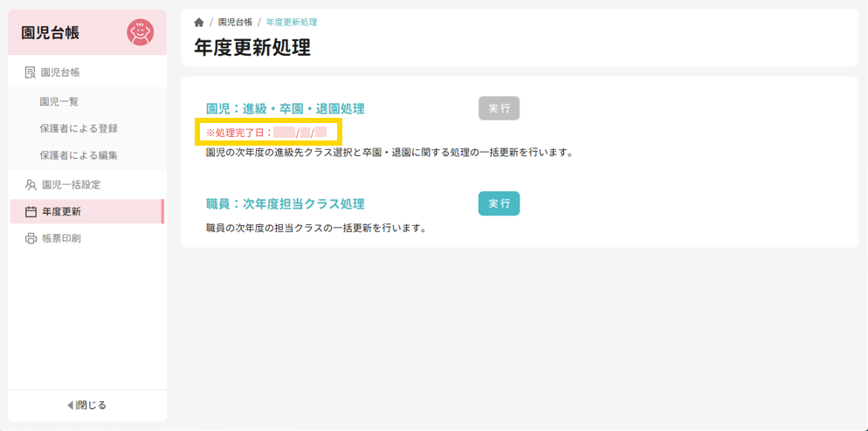Click the 園児一括設定 people icon
868x431 pixels.
[31, 185]
